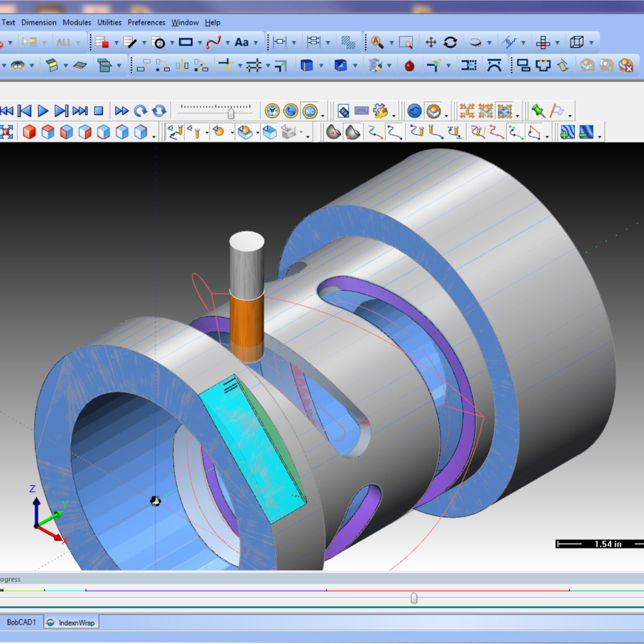Switch to the IndexnWrap tab

(x=71, y=623)
